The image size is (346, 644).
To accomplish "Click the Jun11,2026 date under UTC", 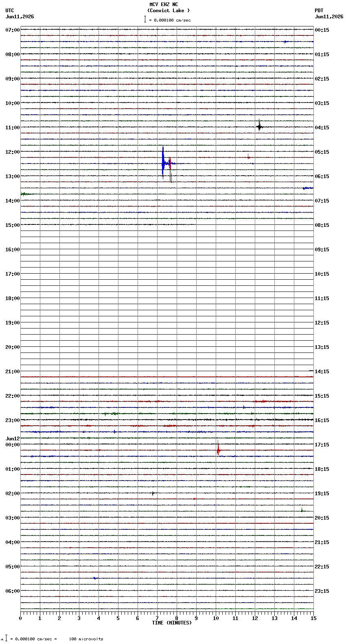I will (20, 17).
